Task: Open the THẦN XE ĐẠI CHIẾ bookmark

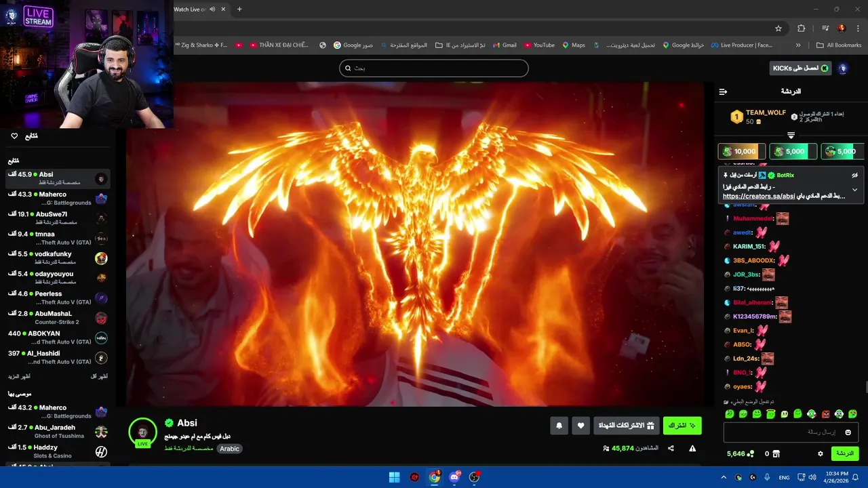Action: 278,45
